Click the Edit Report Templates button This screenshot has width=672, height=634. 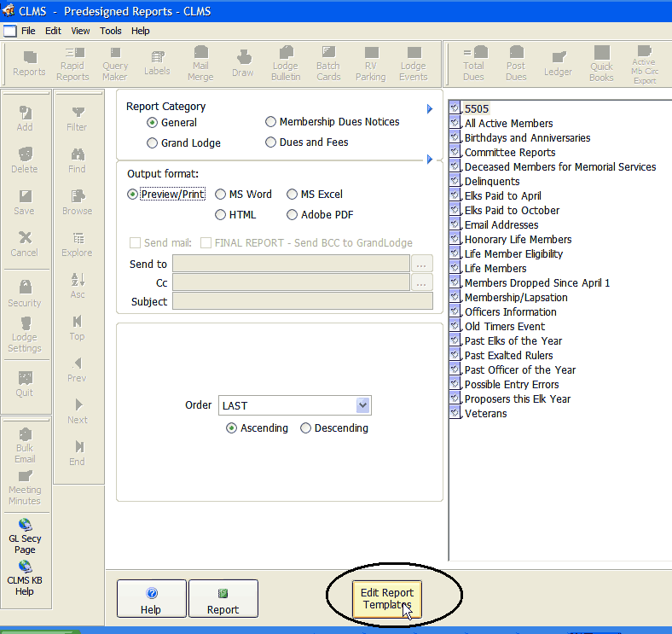(387, 598)
